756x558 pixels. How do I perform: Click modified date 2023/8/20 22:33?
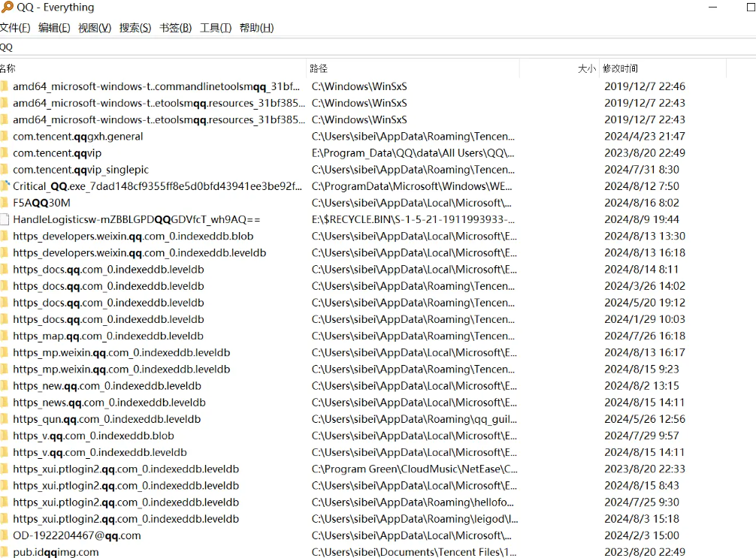[645, 469]
